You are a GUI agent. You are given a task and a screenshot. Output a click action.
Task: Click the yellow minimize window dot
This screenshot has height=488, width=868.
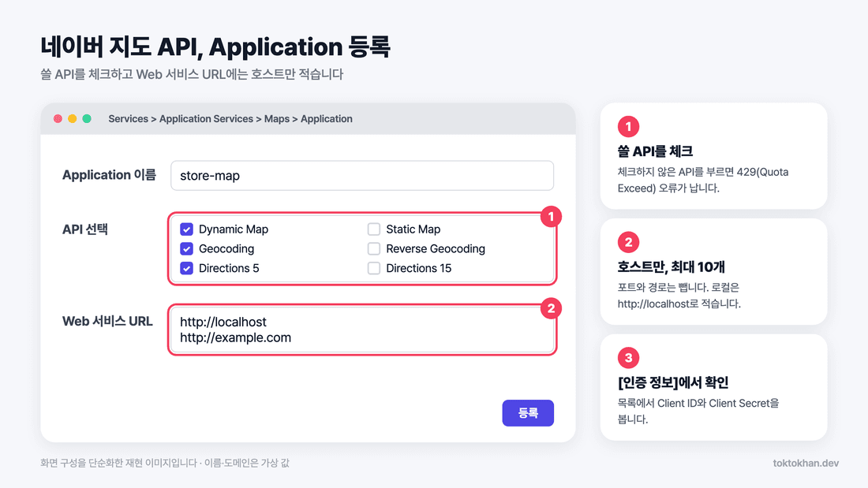[72, 118]
